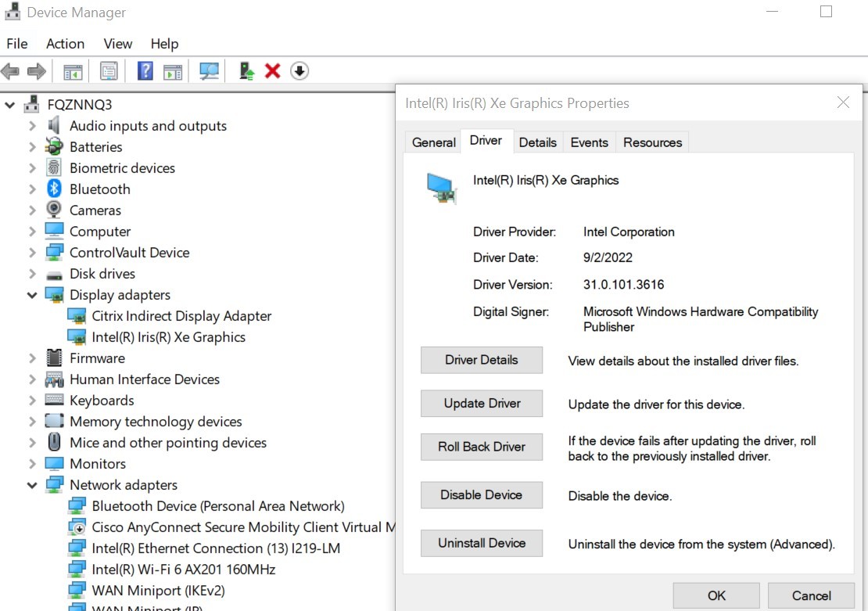Viewport: 868px width, 611px height.
Task: Expand Audio inputs and outputs
Action: pos(32,126)
